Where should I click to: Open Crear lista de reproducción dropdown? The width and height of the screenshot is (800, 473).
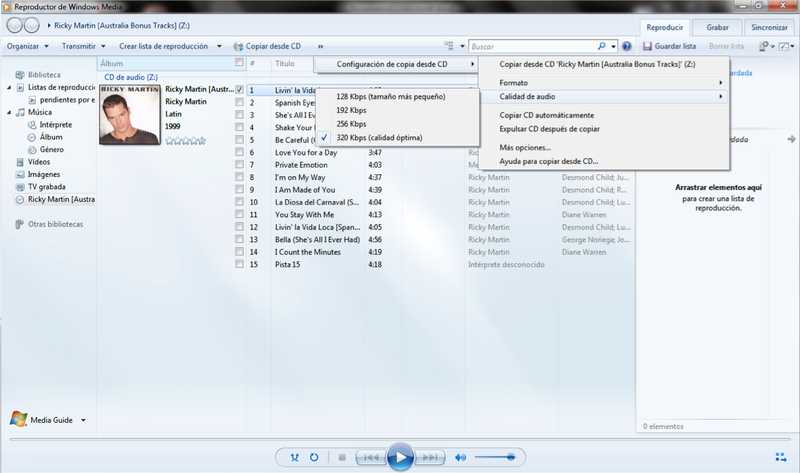tap(170, 46)
